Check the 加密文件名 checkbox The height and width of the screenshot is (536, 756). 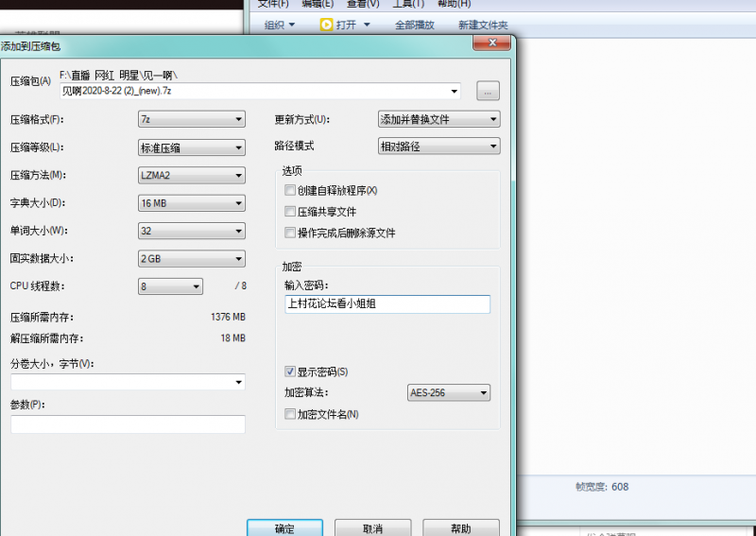290,414
